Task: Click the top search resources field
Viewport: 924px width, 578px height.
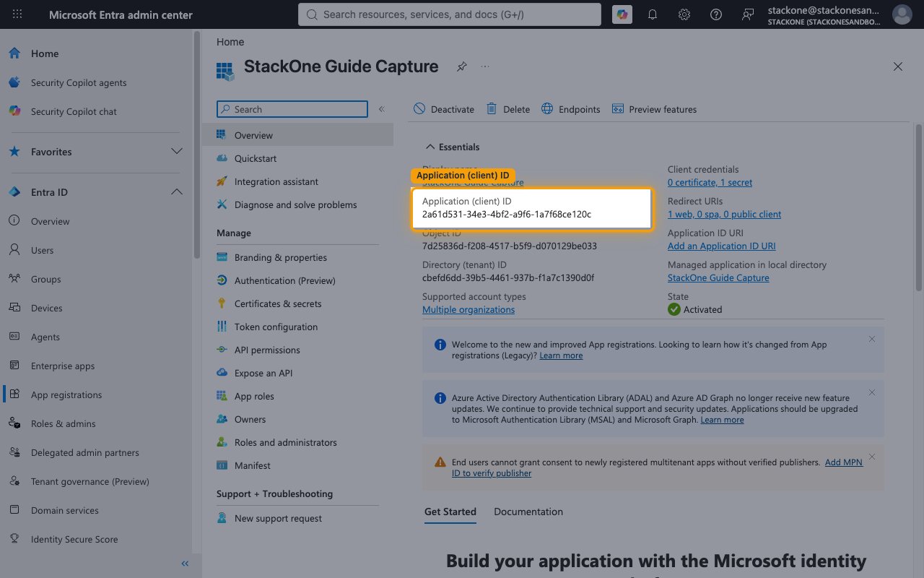Action: (449, 14)
